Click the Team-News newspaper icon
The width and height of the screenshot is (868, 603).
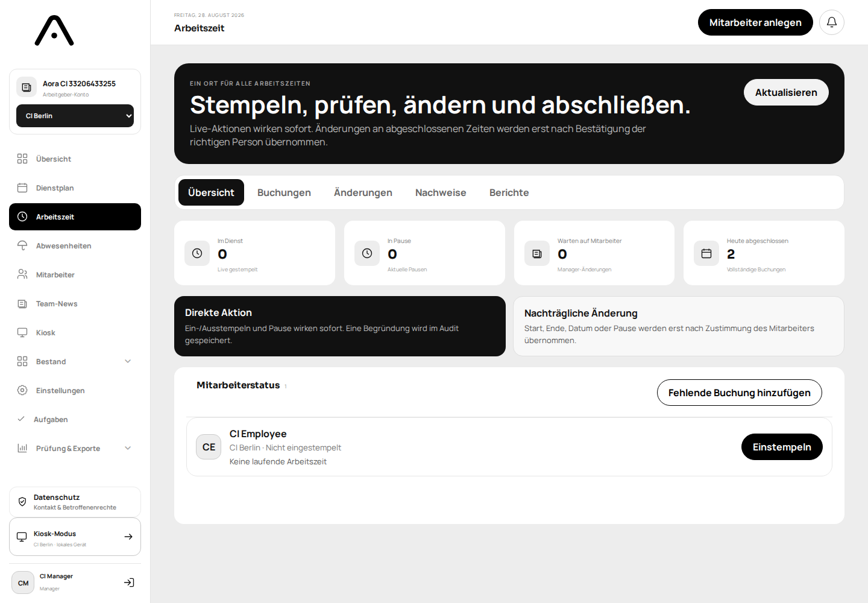[22, 303]
